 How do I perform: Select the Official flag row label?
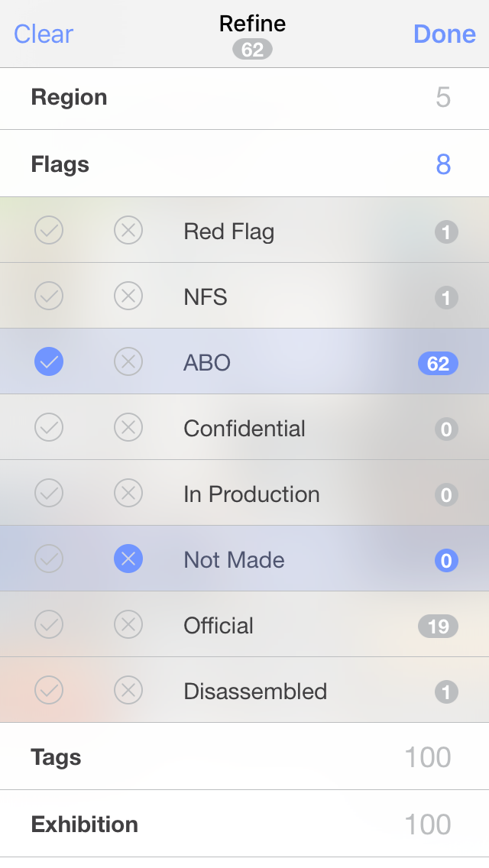click(219, 626)
